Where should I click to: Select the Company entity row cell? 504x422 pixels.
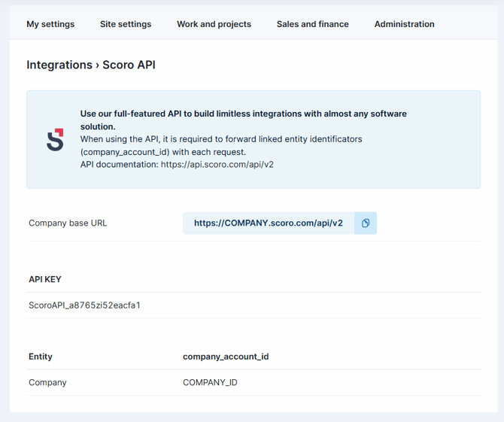47,383
